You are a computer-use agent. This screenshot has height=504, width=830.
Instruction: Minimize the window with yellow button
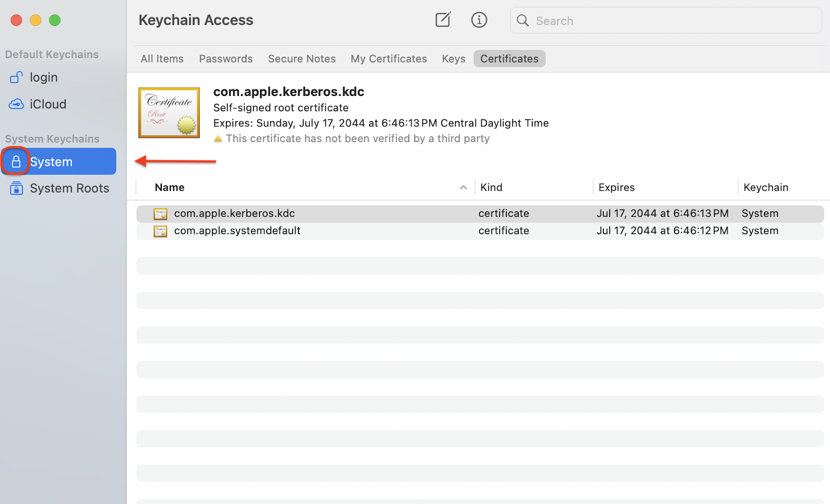[x=35, y=20]
